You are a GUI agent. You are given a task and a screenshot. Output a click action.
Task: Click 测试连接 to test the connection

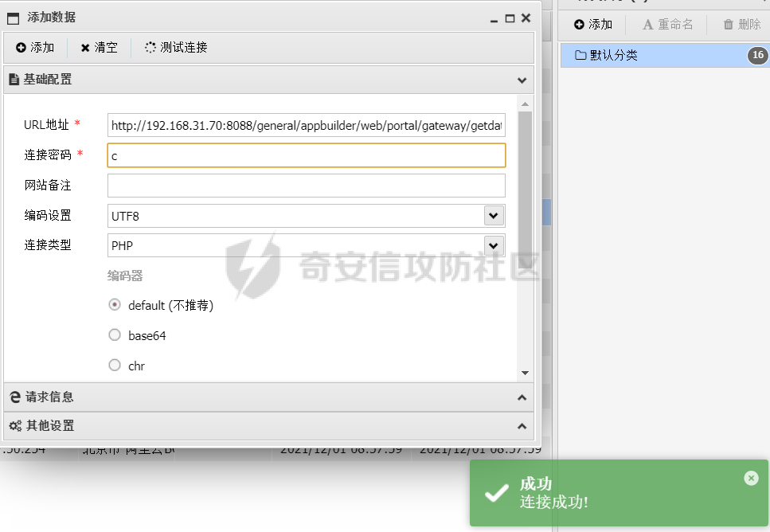coord(176,47)
